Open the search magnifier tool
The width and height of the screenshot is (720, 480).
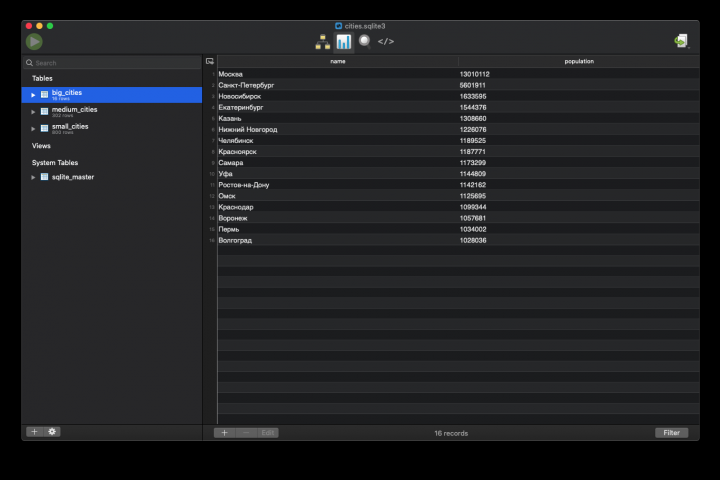coord(365,41)
